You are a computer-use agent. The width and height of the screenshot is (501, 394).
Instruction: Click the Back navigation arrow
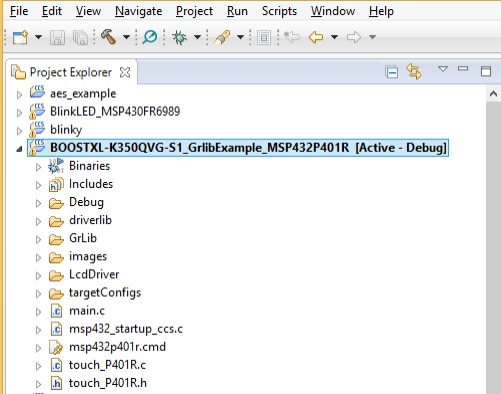tap(316, 37)
